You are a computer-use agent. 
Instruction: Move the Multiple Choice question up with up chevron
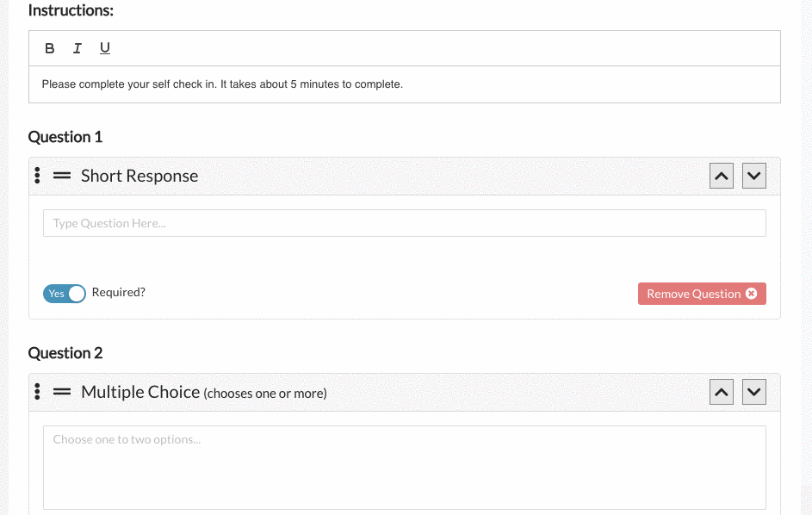click(x=721, y=391)
